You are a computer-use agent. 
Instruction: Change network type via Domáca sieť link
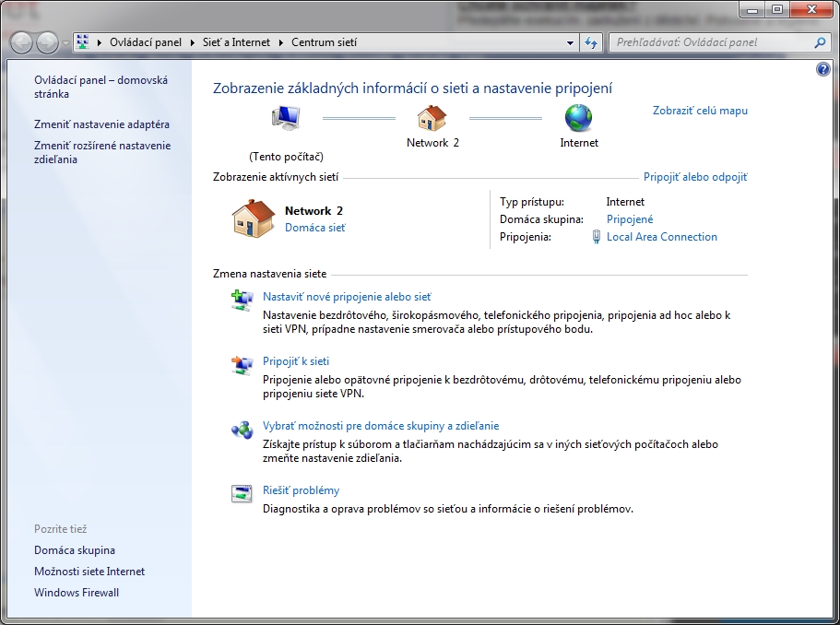[x=315, y=228]
